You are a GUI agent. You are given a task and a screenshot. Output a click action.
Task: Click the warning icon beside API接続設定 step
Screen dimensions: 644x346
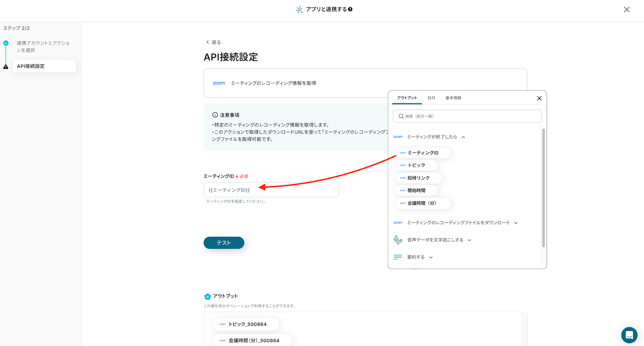pyautogui.click(x=6, y=67)
